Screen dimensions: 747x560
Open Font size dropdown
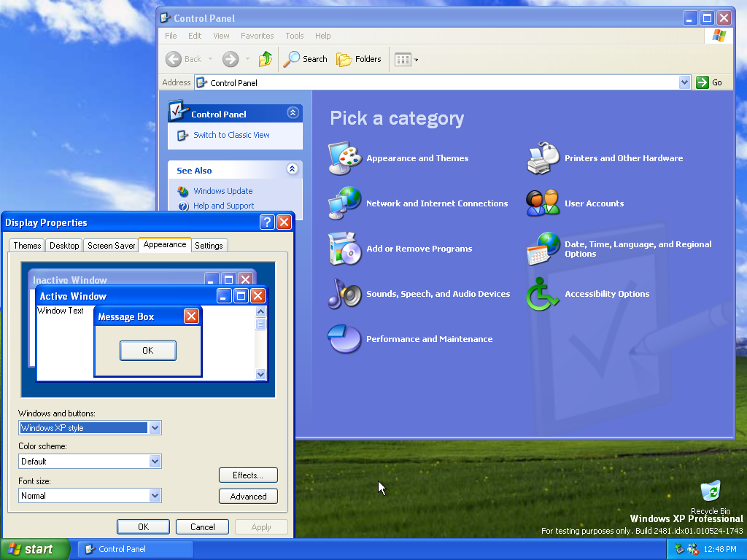tap(155, 495)
